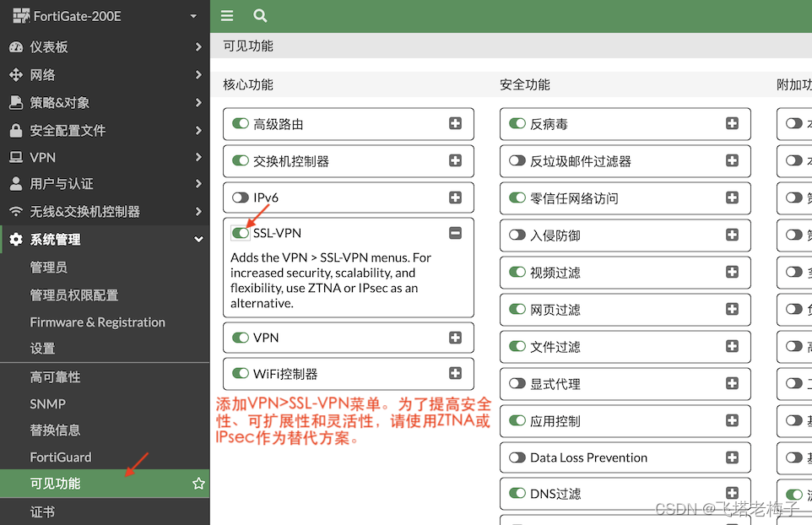Expand the 网络 menu chevron
The width and height of the screenshot is (812, 525).
(198, 75)
